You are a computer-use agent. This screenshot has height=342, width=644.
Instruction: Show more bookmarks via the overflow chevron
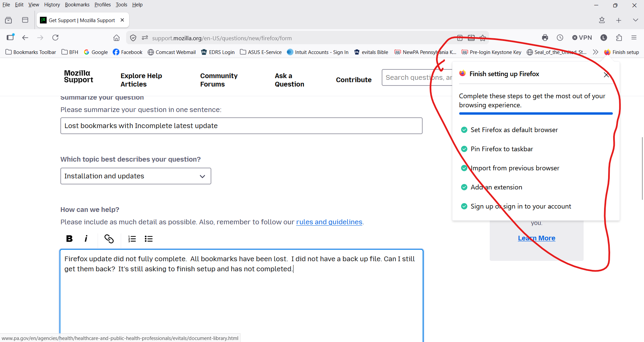[x=595, y=52]
